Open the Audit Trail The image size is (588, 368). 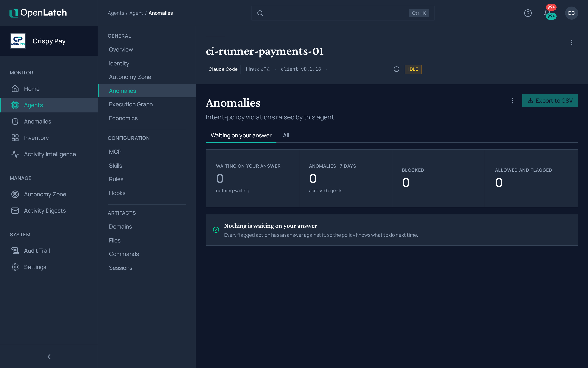click(49, 251)
